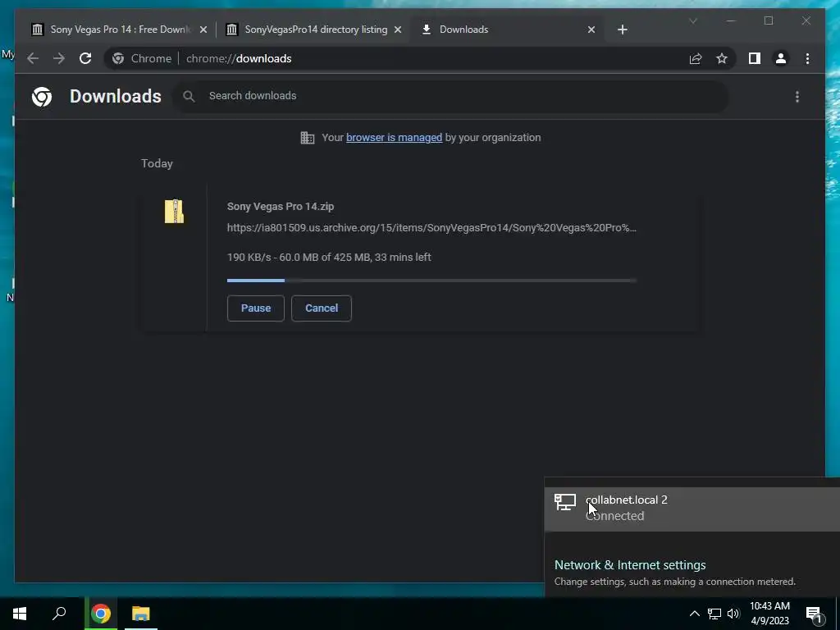Show hidden system tray icons
Viewport: 840px width, 630px height.
tap(694, 614)
